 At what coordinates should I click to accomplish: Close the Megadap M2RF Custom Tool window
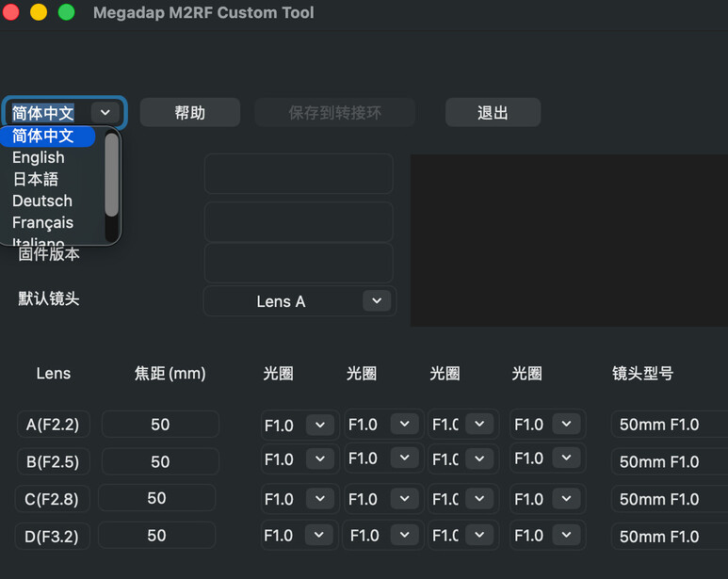[x=10, y=12]
